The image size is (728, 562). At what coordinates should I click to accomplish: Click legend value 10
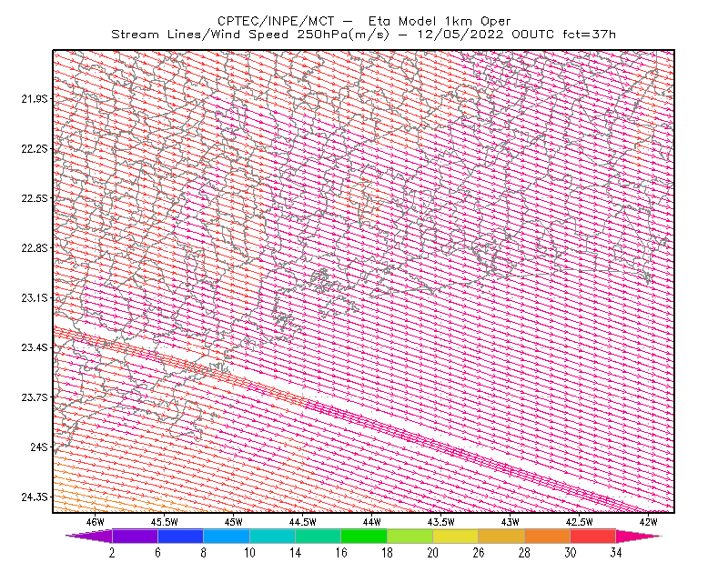[249, 553]
